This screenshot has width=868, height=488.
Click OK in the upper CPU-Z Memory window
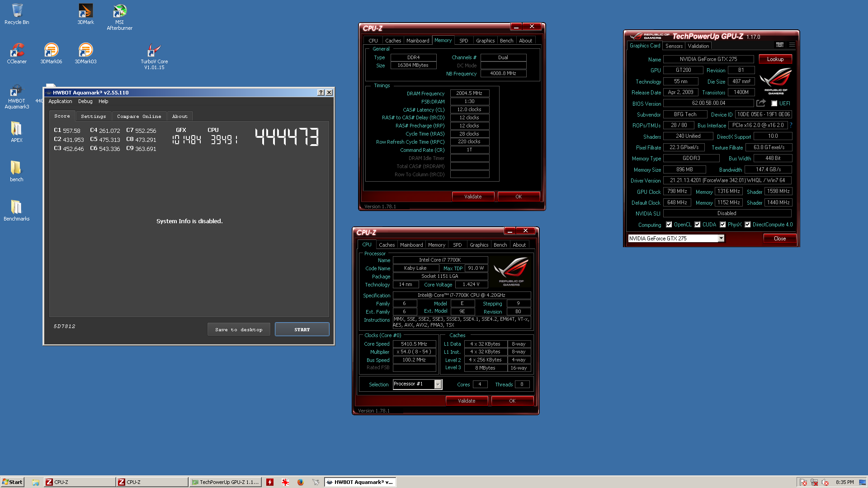click(x=519, y=197)
